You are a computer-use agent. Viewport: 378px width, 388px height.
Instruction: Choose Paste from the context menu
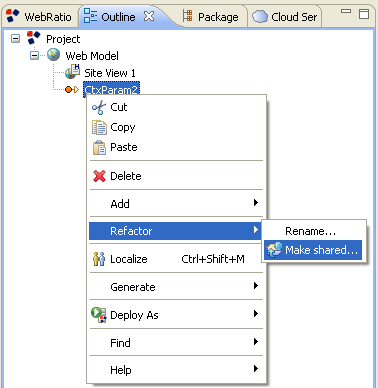point(176,147)
